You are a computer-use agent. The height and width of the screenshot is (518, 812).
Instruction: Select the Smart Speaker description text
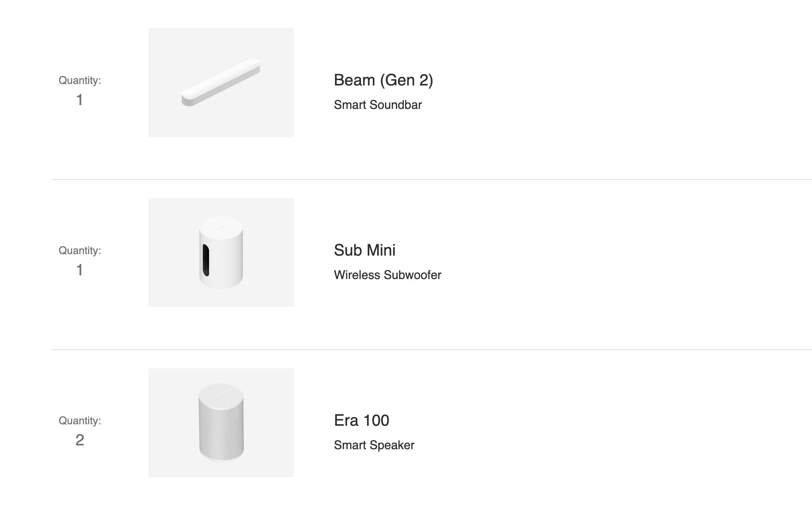pyautogui.click(x=374, y=445)
